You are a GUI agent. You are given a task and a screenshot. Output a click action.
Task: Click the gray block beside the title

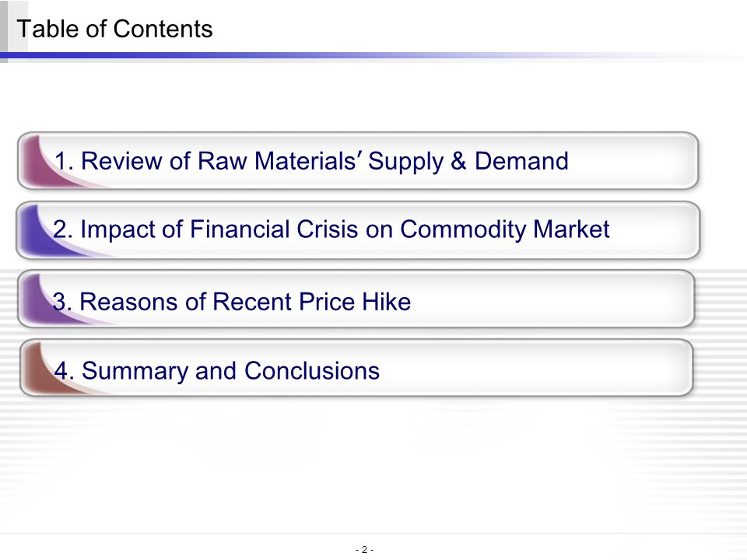coord(4,25)
